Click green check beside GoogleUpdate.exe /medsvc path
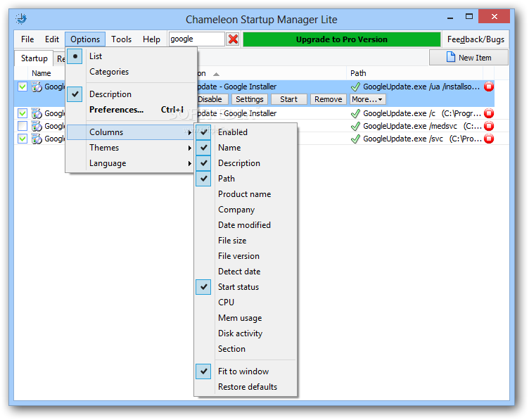 [x=355, y=126]
